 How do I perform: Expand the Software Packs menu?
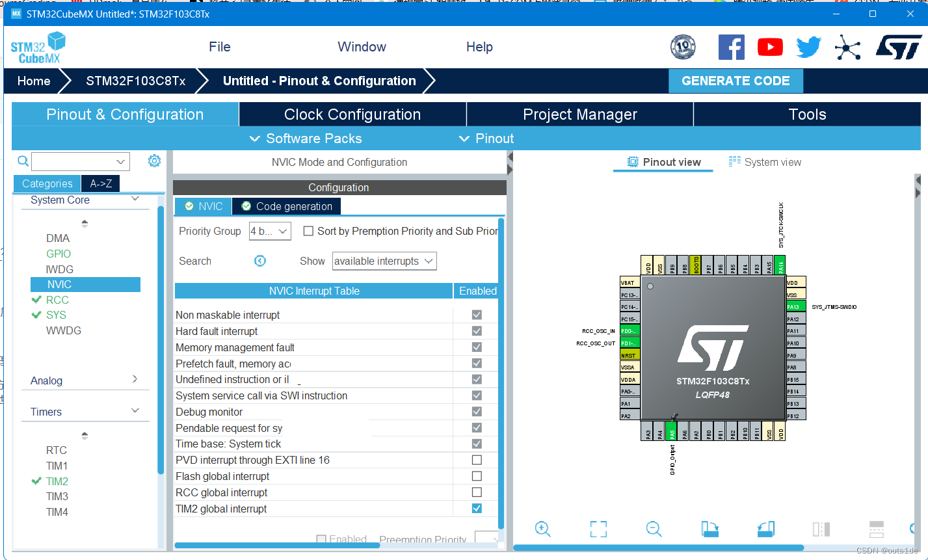pos(306,139)
